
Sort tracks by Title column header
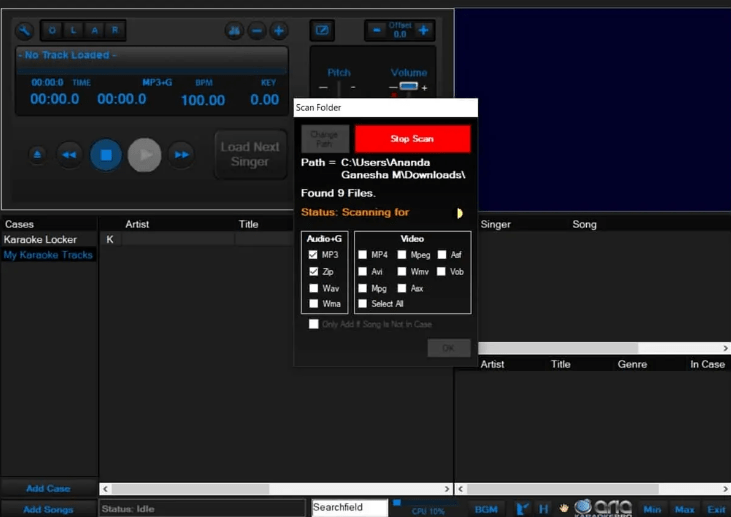[248, 224]
